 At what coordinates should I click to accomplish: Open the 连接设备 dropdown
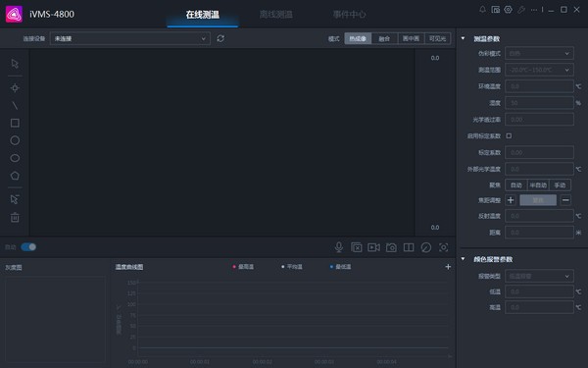click(129, 38)
